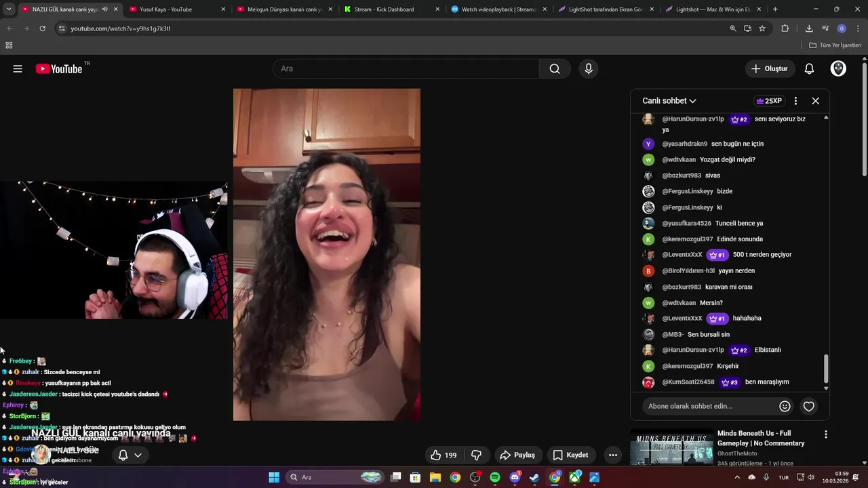Click @MB3- message 'Sen bursali sin'
This screenshot has width=868, height=488.
709,335
